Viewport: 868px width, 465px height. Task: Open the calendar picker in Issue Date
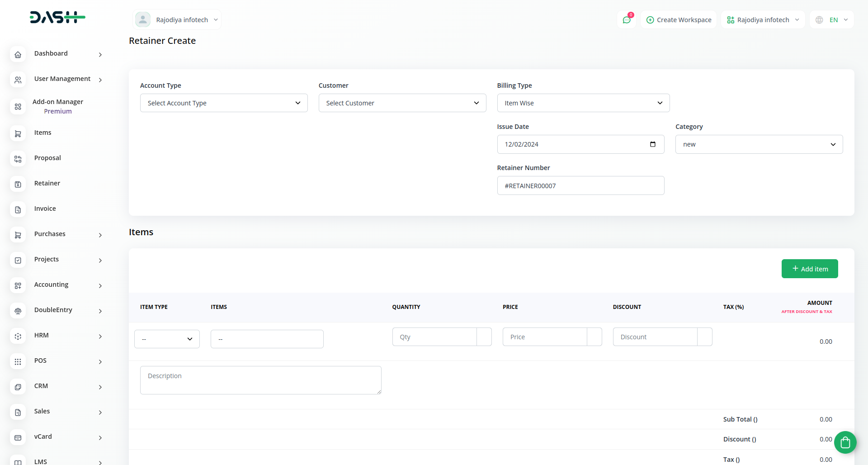pos(652,144)
